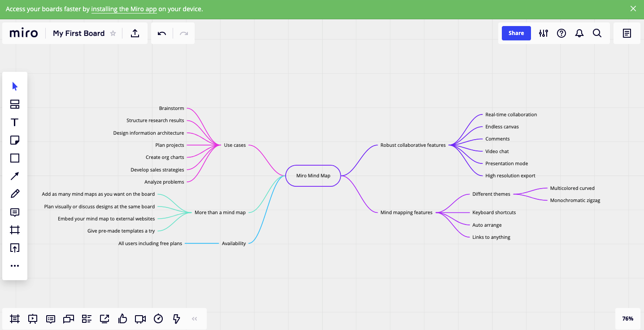Open more tools ellipsis in left toolbar

[15, 266]
